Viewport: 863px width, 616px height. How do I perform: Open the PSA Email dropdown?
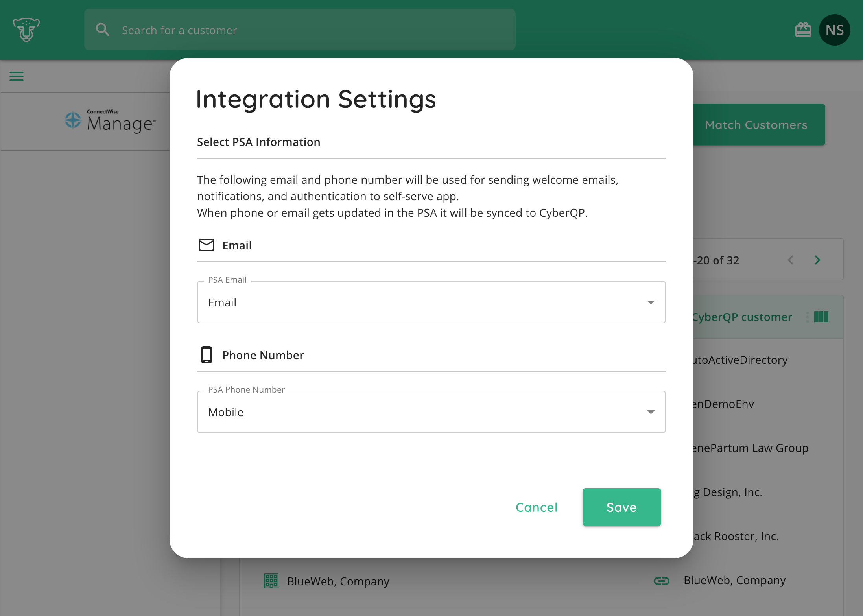click(x=431, y=302)
